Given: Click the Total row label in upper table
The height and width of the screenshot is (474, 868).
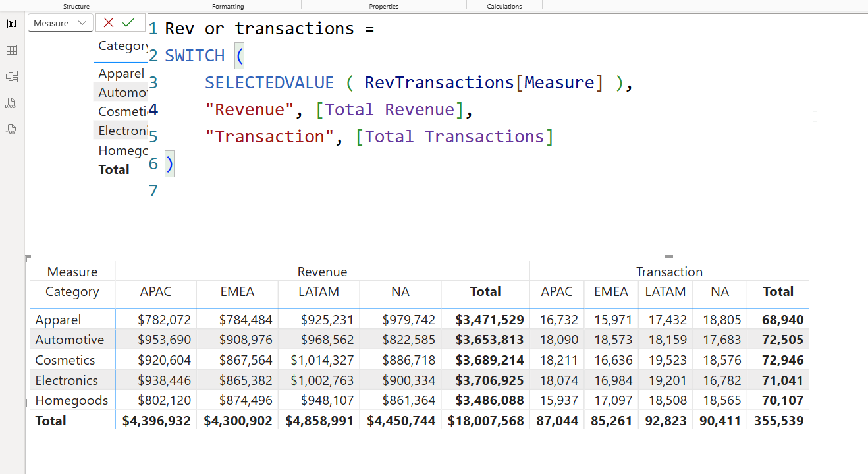Looking at the screenshot, I should [x=114, y=169].
